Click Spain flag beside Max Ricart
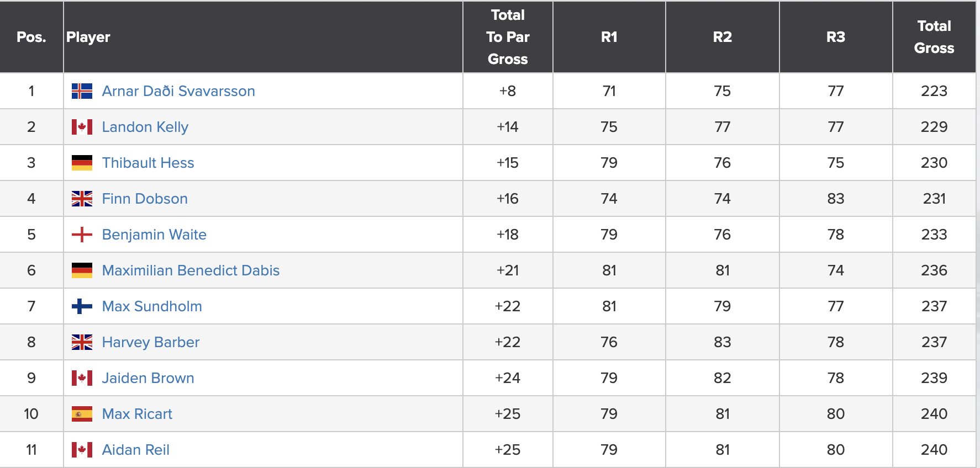Image resolution: width=980 pixels, height=468 pixels. (x=82, y=414)
